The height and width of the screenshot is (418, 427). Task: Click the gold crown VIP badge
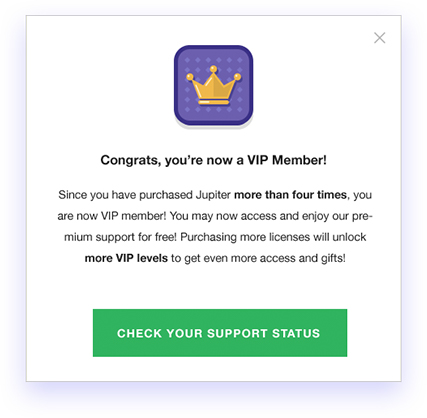pos(213,86)
